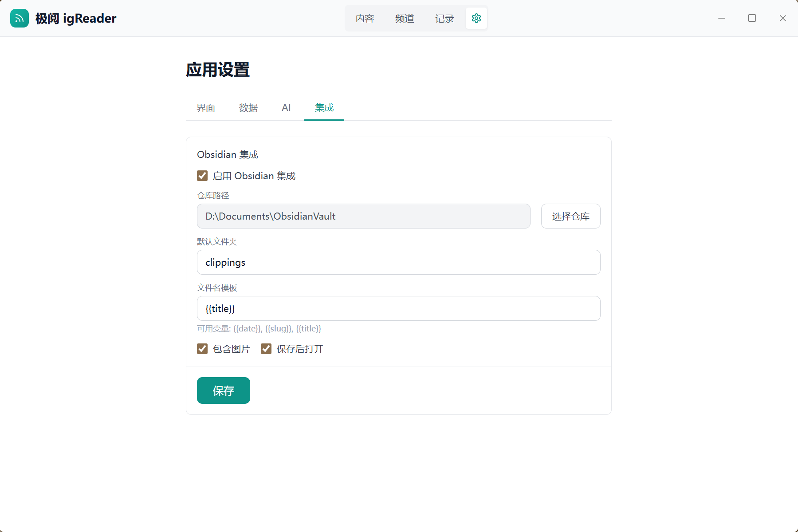
Task: Click the 仓库路径 field showing D:\Documents\ObsidianVault
Action: point(364,216)
